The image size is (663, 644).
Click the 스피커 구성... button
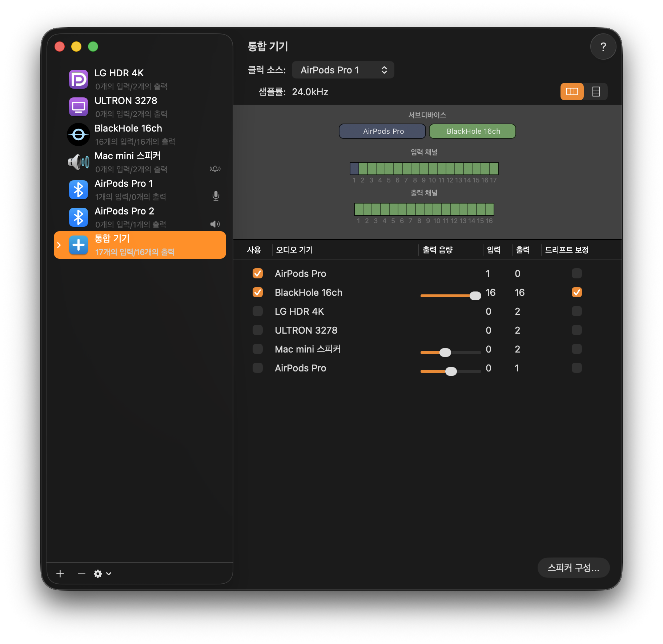point(573,567)
